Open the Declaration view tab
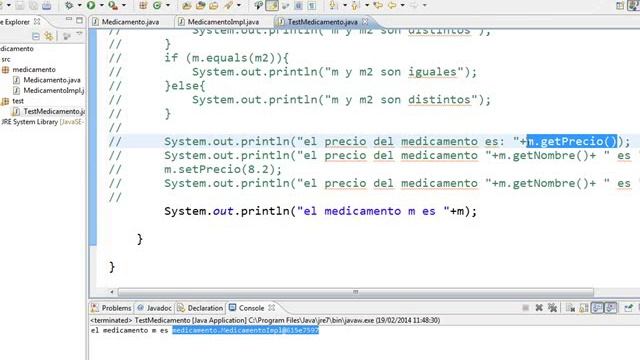Image resolution: width=640 pixels, height=360 pixels. (x=200, y=308)
